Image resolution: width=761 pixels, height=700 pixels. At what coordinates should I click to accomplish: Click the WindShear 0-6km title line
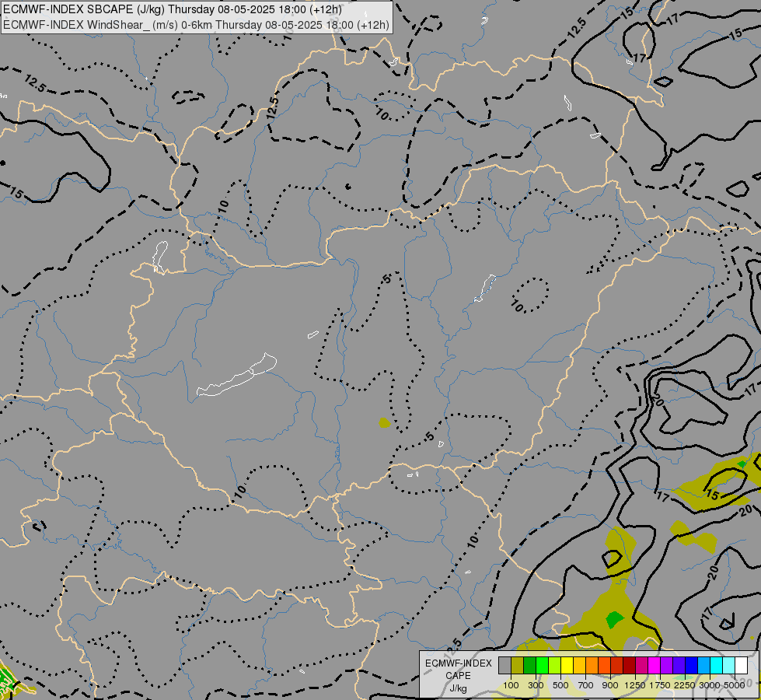pos(196,25)
